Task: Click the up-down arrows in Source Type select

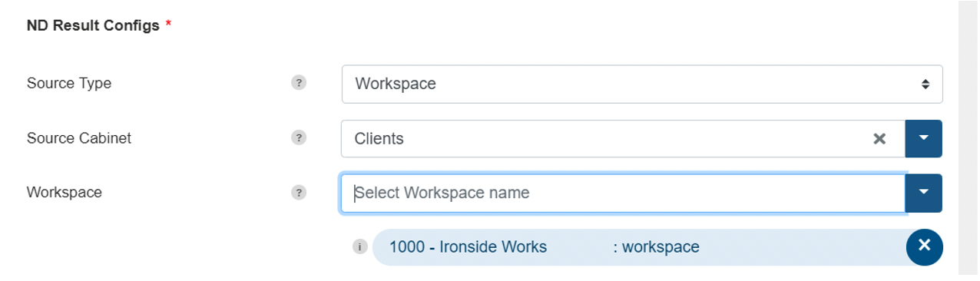Action: pos(925,84)
